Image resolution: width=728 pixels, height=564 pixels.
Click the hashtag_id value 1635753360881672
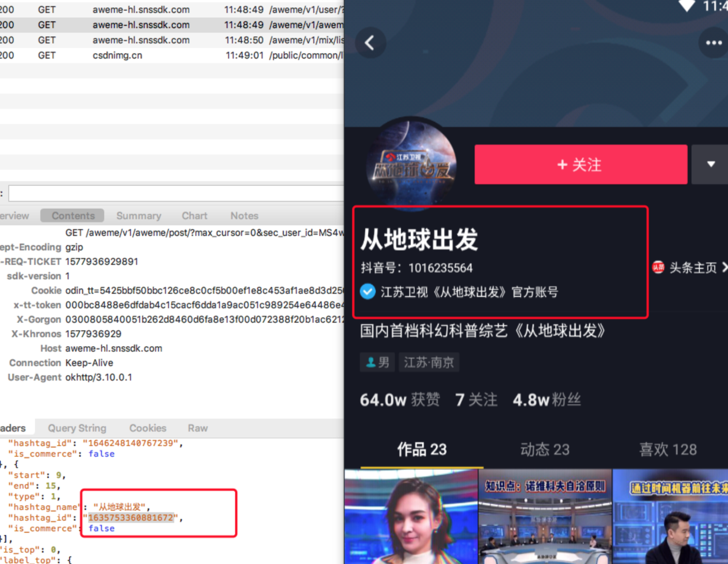point(131,518)
